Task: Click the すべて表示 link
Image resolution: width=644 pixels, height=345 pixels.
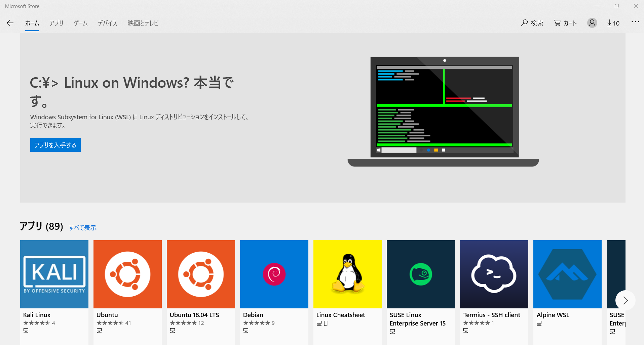Action: coord(83,228)
